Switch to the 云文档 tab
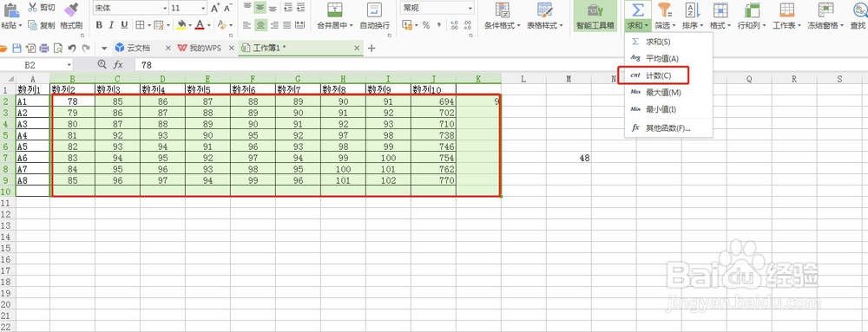868x332 pixels. point(139,48)
